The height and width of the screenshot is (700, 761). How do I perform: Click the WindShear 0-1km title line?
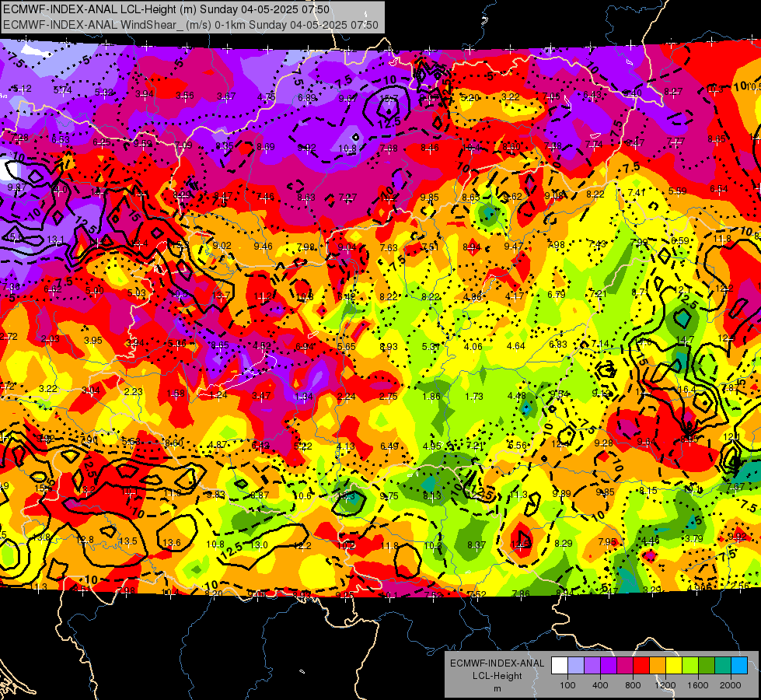pos(190,25)
